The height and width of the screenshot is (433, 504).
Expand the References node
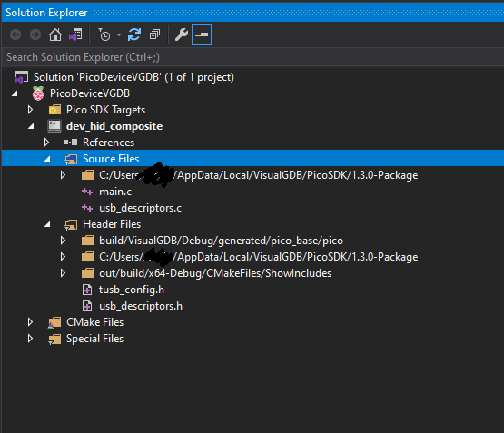tap(46, 143)
